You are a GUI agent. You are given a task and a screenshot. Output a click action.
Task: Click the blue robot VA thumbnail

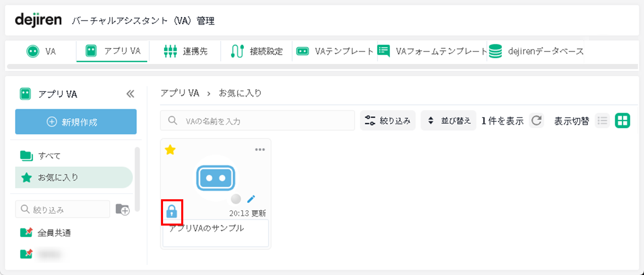(x=216, y=178)
